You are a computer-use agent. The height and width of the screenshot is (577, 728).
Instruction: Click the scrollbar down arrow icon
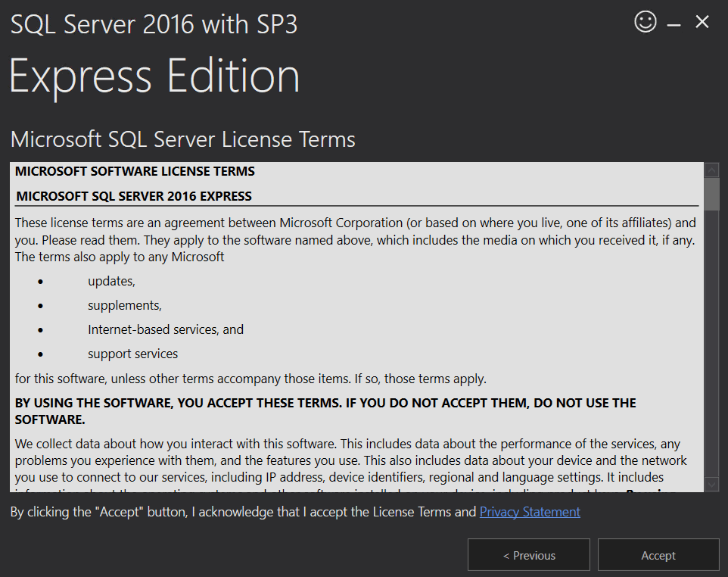pos(711,483)
